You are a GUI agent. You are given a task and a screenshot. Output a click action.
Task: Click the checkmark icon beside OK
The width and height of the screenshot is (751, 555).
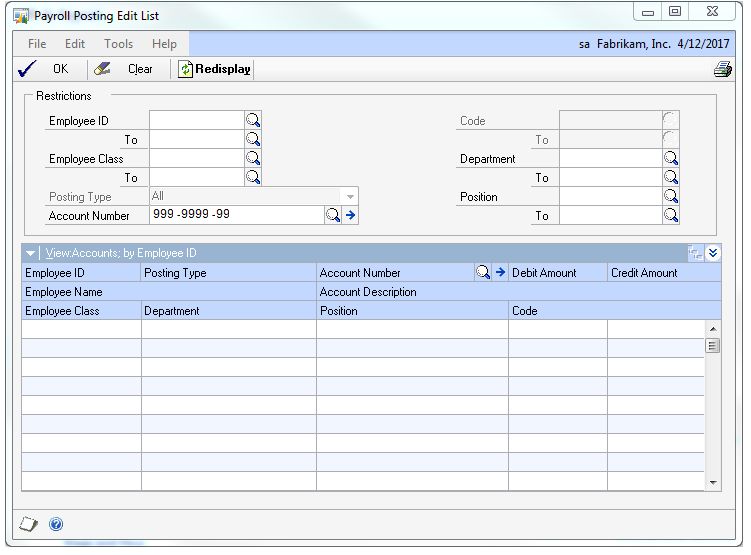coord(27,69)
